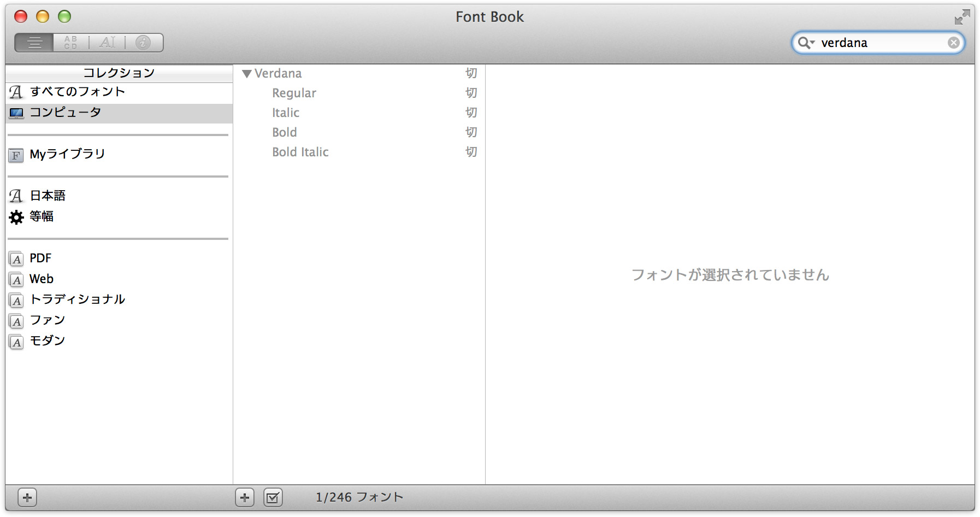The image size is (980, 517).
Task: Click the 等幅 gear icon
Action: (x=16, y=217)
